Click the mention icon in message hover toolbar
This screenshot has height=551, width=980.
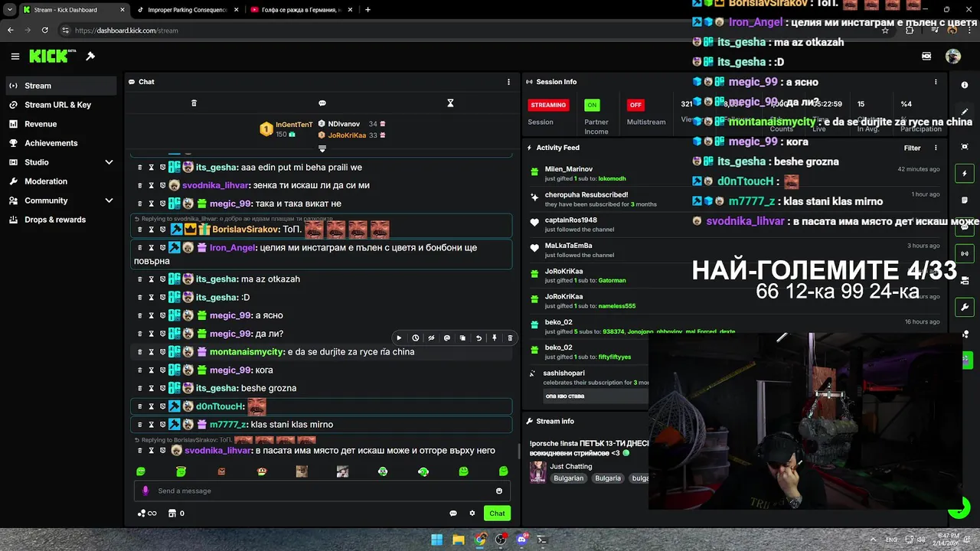447,337
